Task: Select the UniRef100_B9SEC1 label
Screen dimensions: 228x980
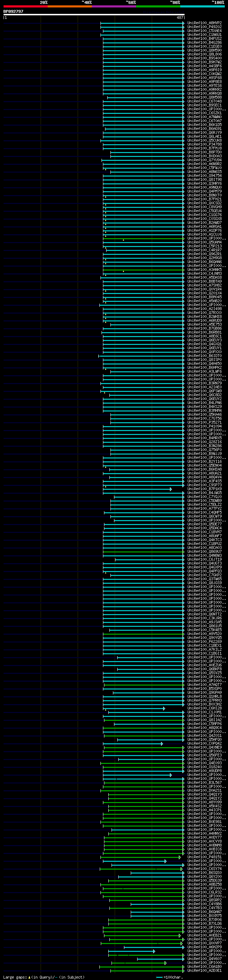Action: 204,105
